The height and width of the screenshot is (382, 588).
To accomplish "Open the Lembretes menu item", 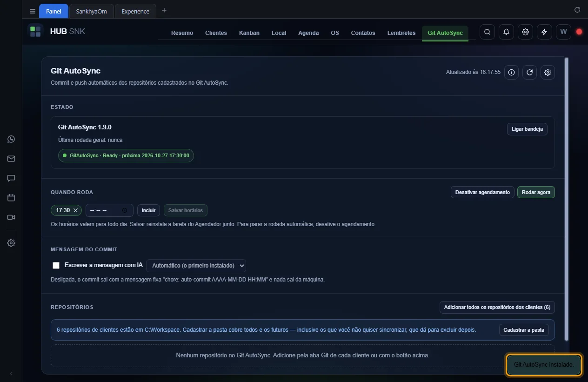I will [401, 33].
